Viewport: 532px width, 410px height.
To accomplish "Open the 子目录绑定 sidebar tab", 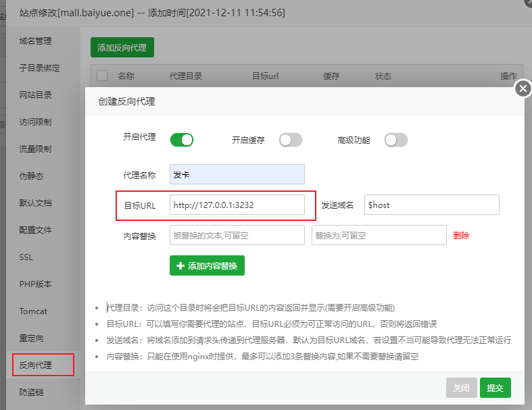I will [39, 68].
